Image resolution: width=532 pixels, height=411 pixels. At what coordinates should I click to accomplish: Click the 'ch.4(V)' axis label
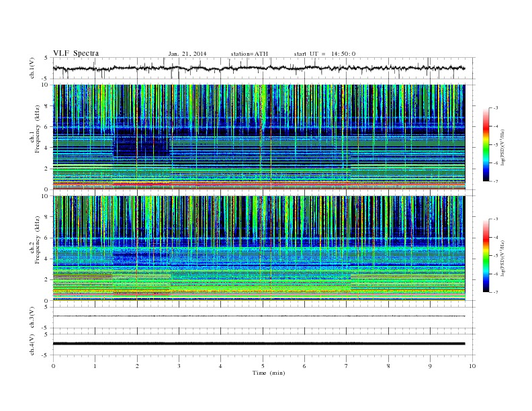point(32,345)
